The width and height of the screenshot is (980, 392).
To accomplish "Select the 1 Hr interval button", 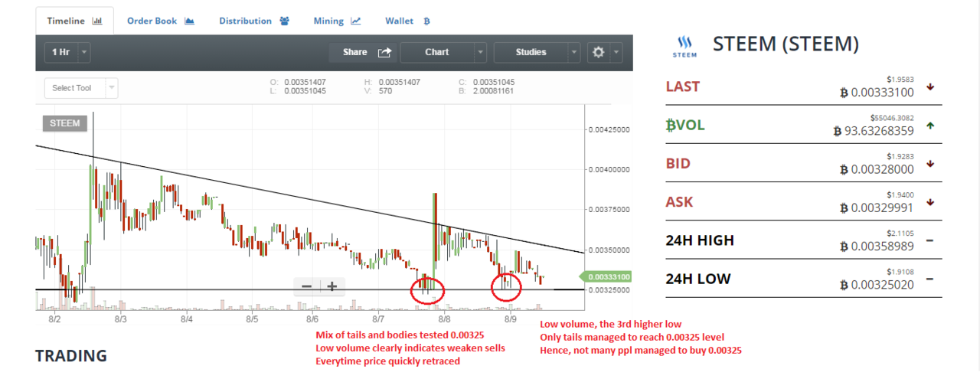I will (x=60, y=52).
